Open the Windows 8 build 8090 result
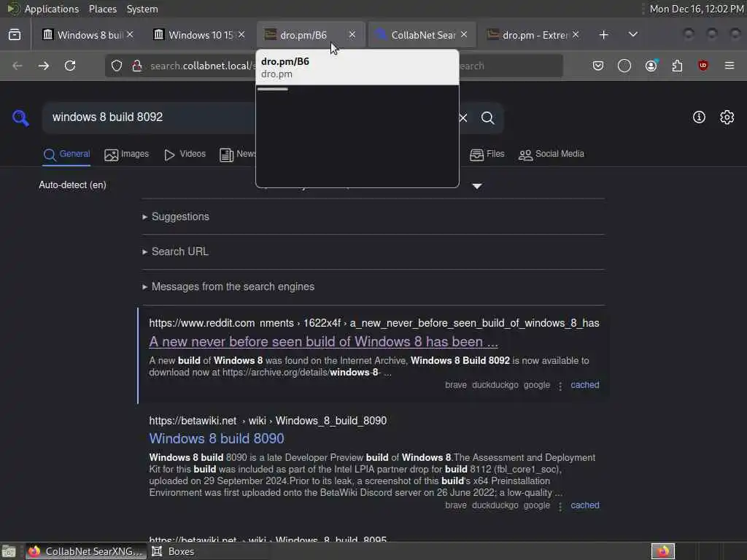Viewport: 747px width, 560px height. 216,438
